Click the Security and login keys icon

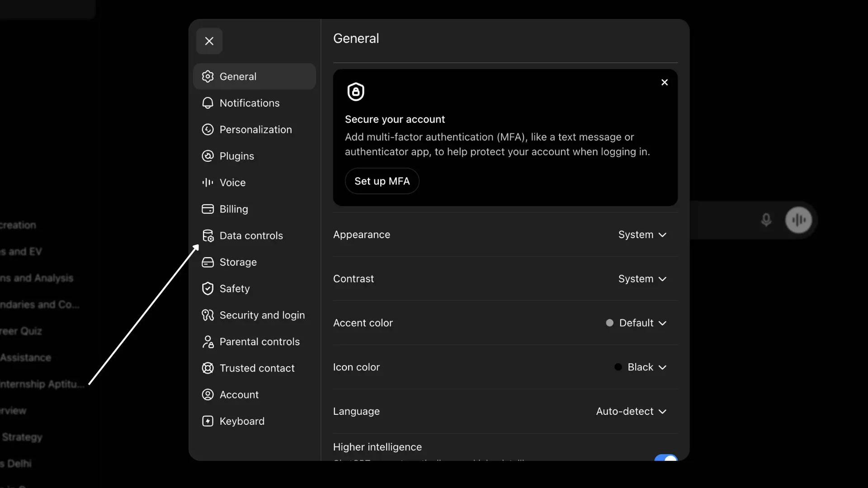pyautogui.click(x=208, y=315)
